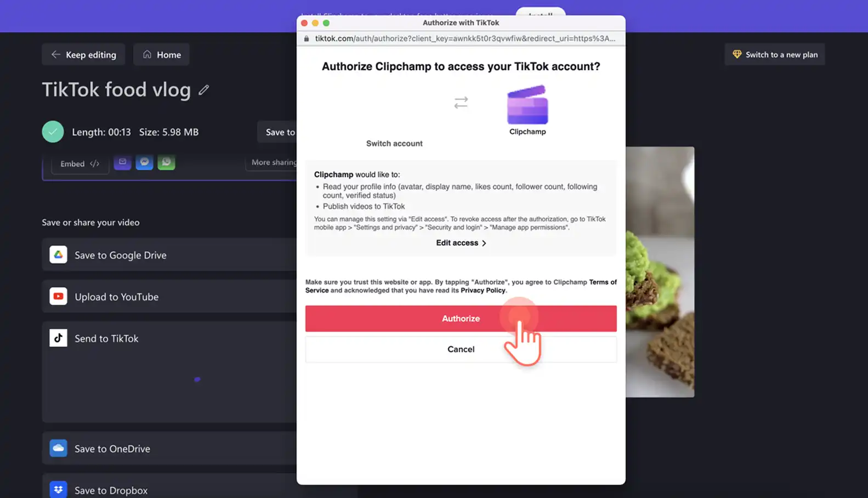Click the home icon in Home button
The height and width of the screenshot is (498, 868).
click(147, 54)
